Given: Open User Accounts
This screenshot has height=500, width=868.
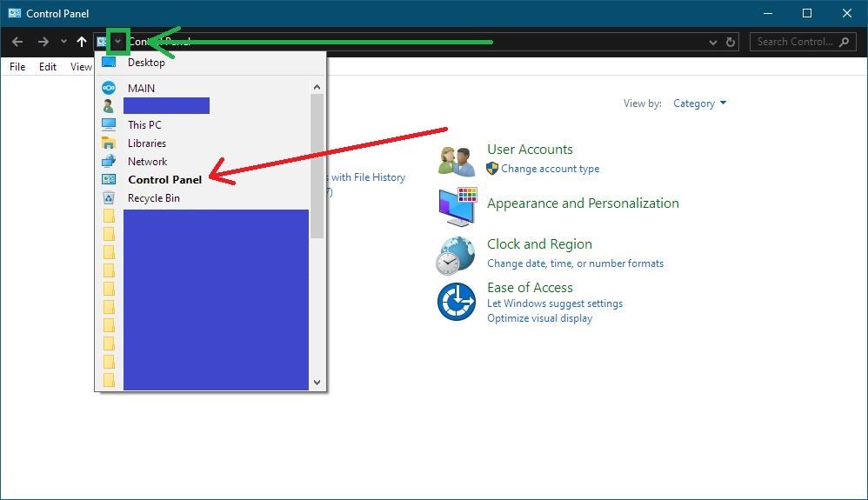Looking at the screenshot, I should pos(530,150).
